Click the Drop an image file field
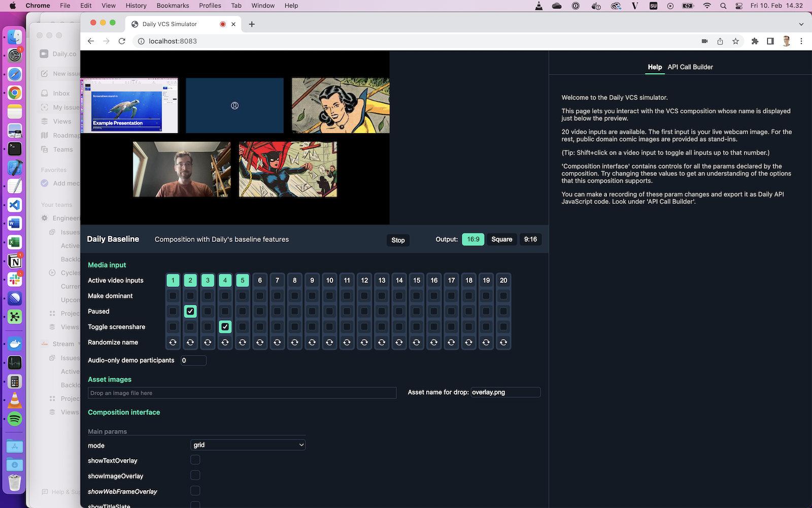 [x=242, y=393]
